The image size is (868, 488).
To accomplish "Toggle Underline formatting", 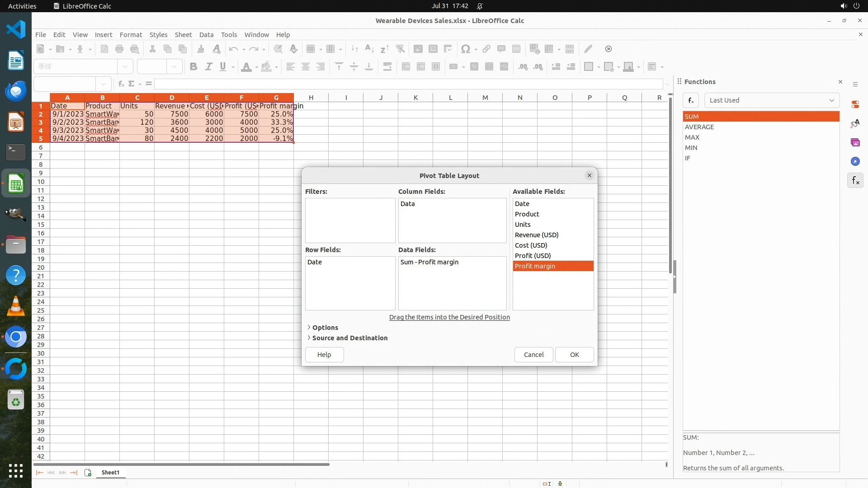I will (223, 67).
